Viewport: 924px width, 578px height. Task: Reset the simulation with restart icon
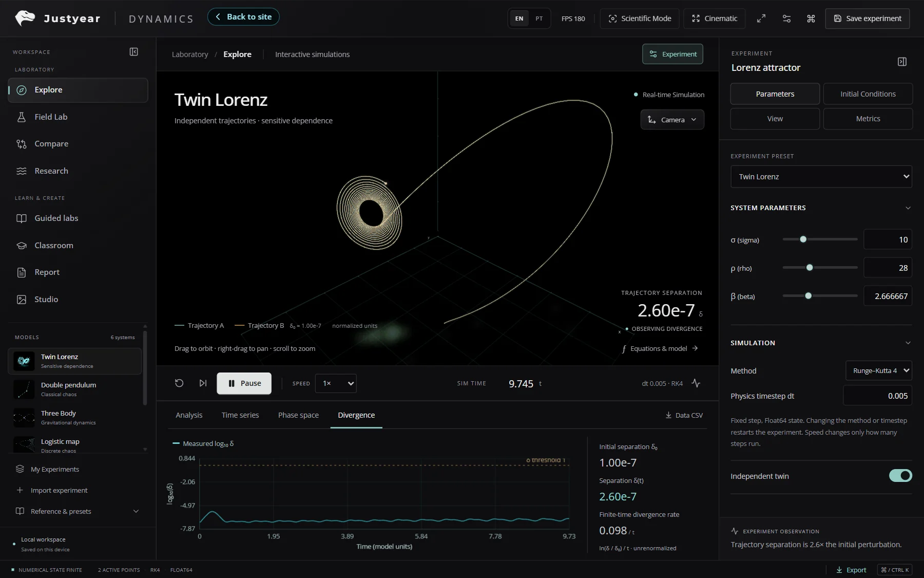[x=179, y=383]
